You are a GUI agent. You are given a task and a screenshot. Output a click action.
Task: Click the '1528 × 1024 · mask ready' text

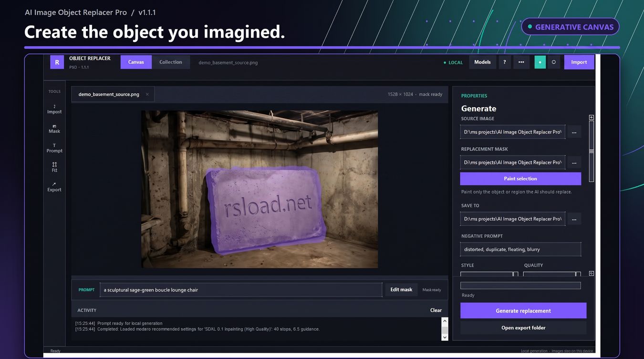(x=415, y=94)
